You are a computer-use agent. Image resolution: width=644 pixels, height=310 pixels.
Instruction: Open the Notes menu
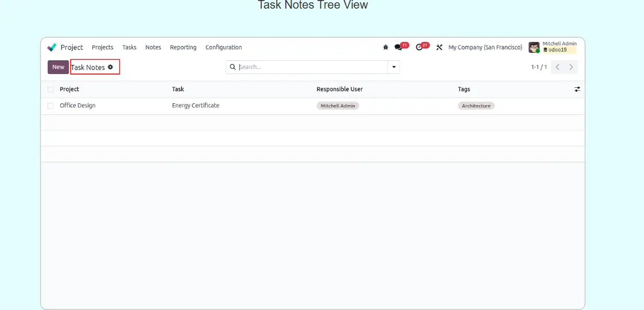tap(153, 48)
